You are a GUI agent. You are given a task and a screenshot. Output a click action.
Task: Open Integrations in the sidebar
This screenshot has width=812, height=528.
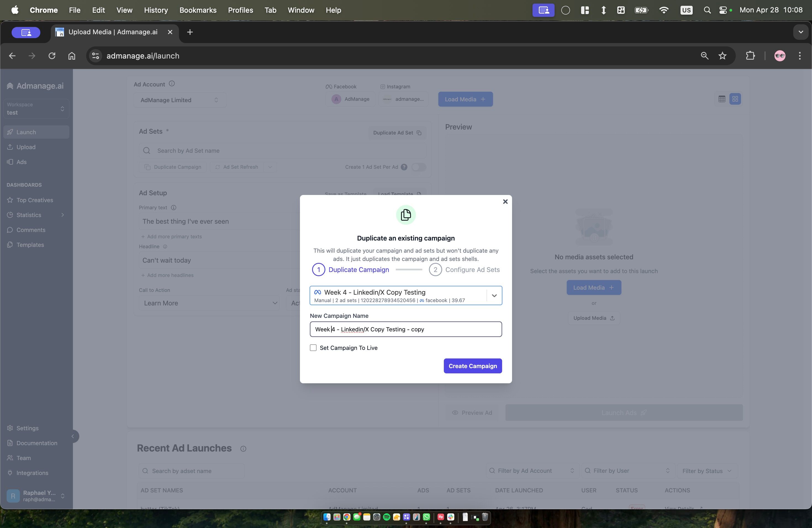32,473
